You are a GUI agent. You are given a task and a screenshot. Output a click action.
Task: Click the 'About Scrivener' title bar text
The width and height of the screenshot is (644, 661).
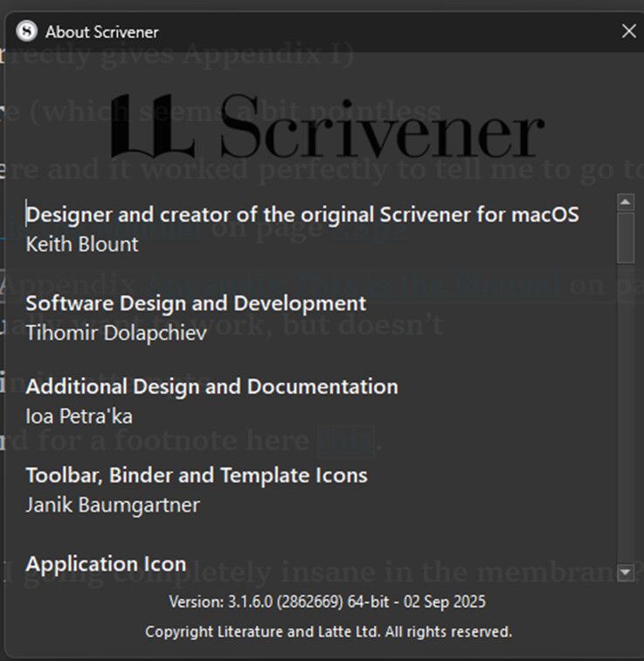[102, 32]
